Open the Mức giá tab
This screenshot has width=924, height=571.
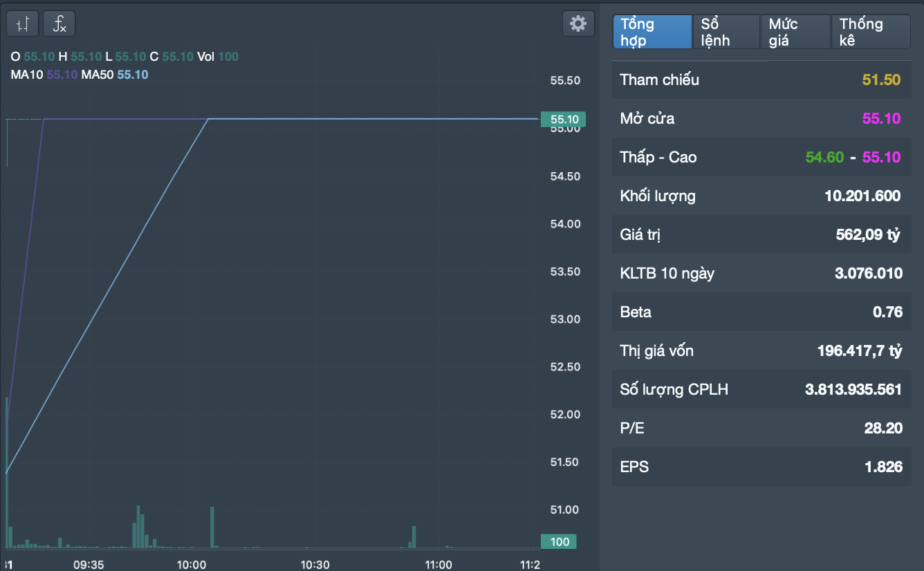(795, 32)
